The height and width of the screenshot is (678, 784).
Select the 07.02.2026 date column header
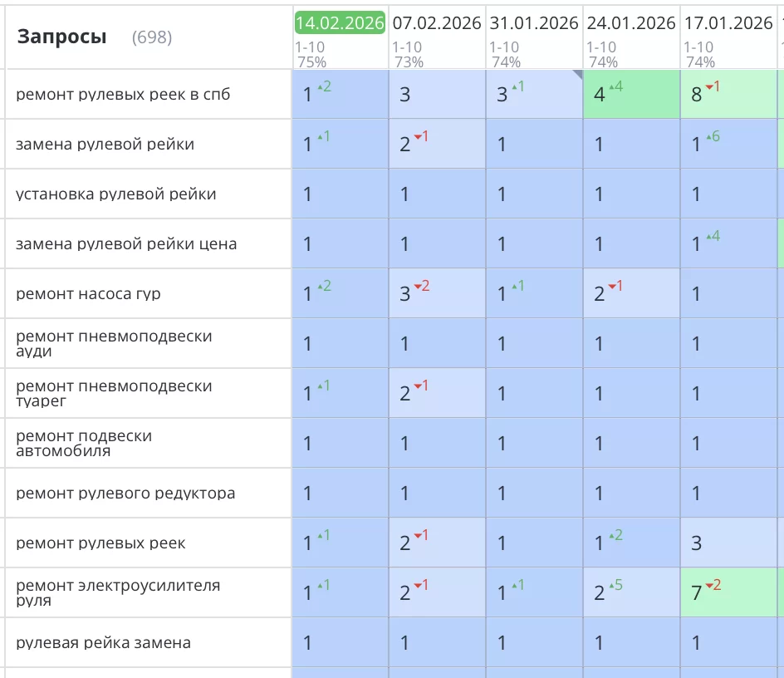(437, 22)
